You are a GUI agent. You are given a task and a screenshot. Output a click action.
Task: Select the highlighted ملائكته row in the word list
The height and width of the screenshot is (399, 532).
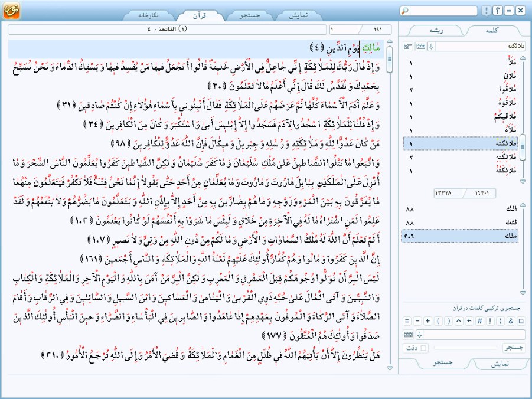click(x=461, y=143)
